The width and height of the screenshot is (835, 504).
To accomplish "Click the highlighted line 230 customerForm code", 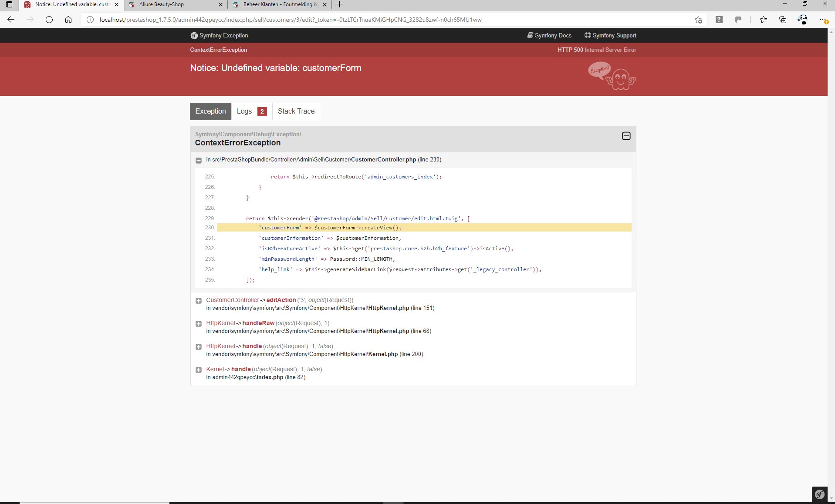I will click(424, 228).
